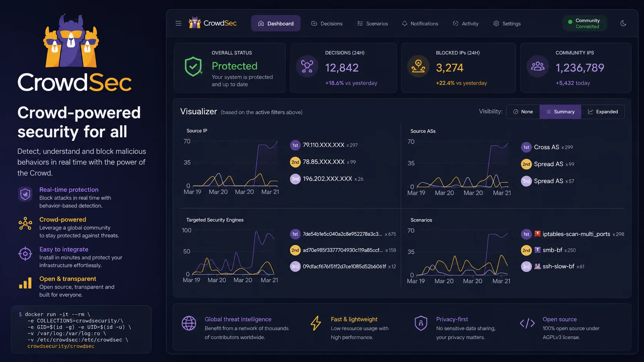Open the Settings tab
This screenshot has height=362, width=644.
(x=507, y=23)
